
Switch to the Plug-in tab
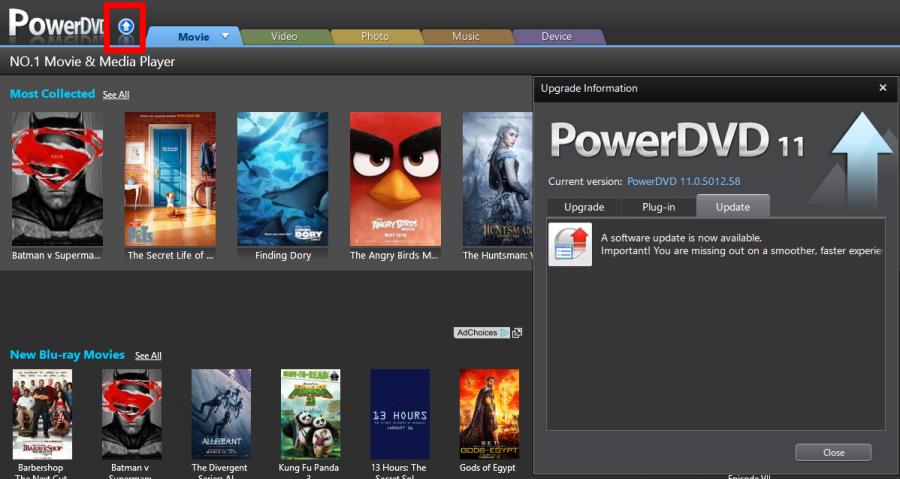point(657,207)
